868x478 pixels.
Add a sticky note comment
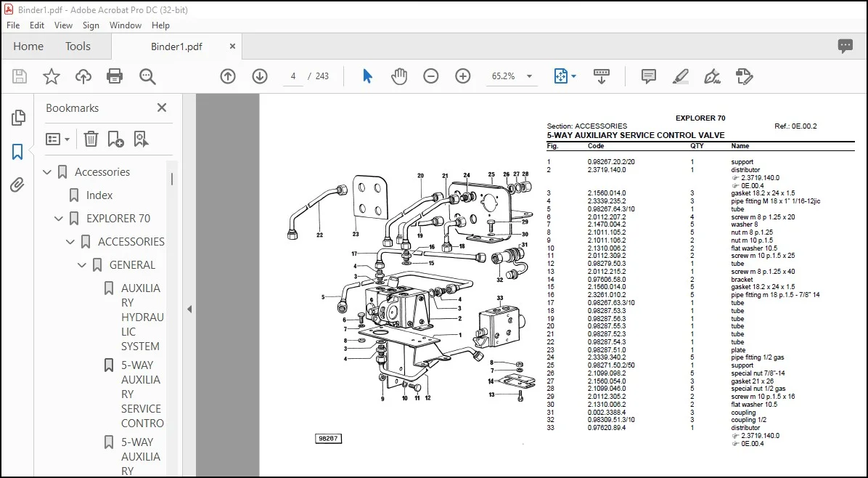click(648, 76)
